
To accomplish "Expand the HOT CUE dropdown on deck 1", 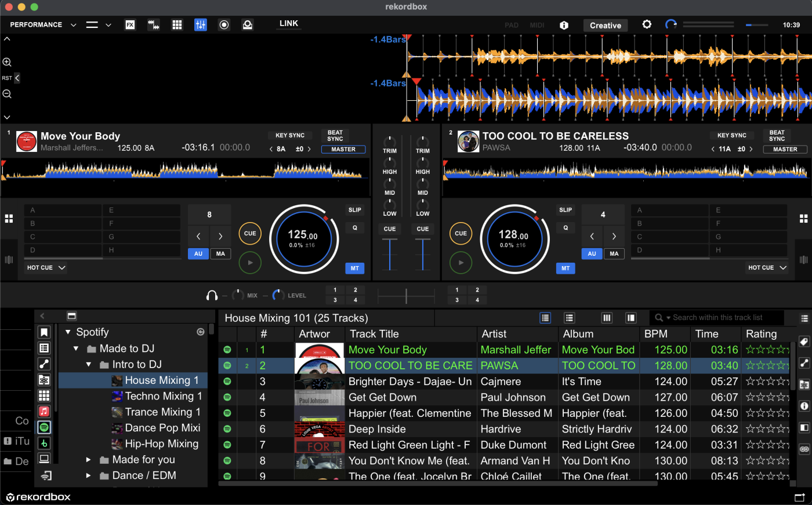I will click(46, 268).
